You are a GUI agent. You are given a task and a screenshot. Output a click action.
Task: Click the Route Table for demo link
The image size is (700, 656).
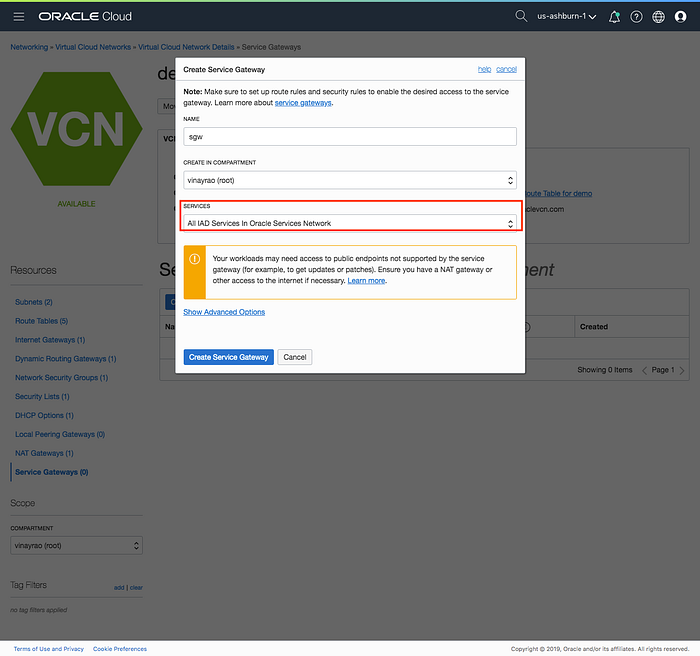click(x=559, y=193)
